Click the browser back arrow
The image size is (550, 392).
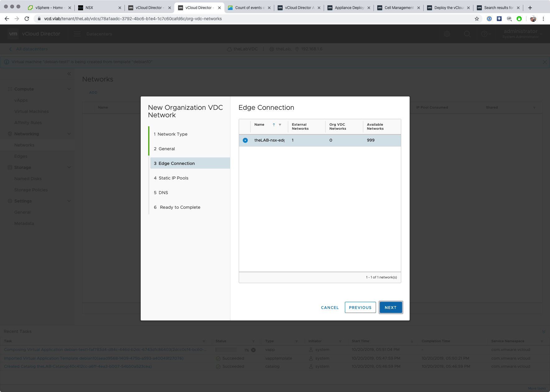[7, 19]
